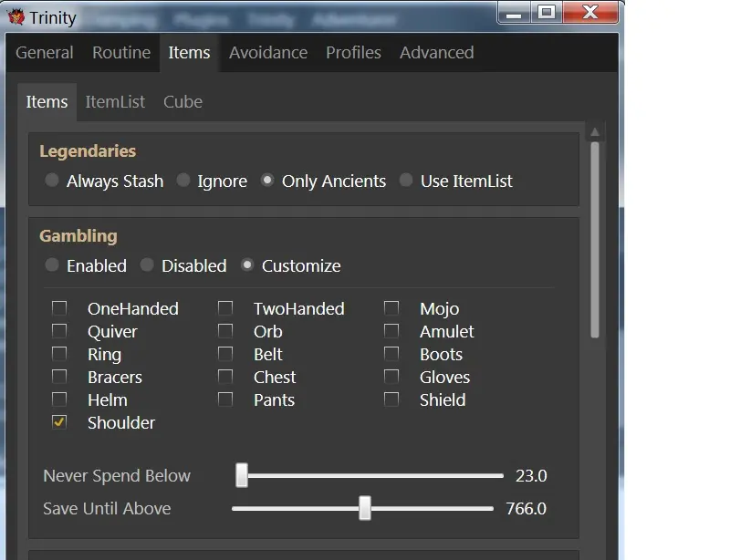Check the OneHanded checkbox
The image size is (730, 560).
pos(59,307)
